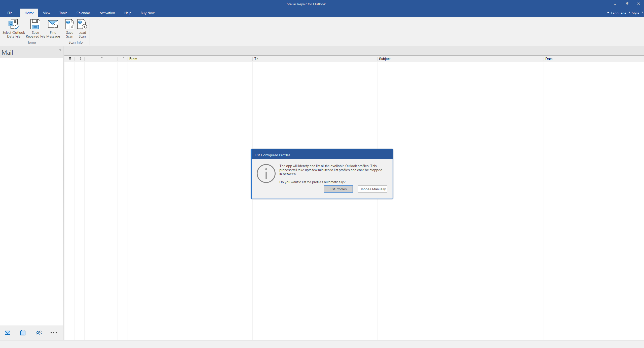644x348 pixels.
Task: Click Choose Manually button in dialog
Action: coord(372,188)
